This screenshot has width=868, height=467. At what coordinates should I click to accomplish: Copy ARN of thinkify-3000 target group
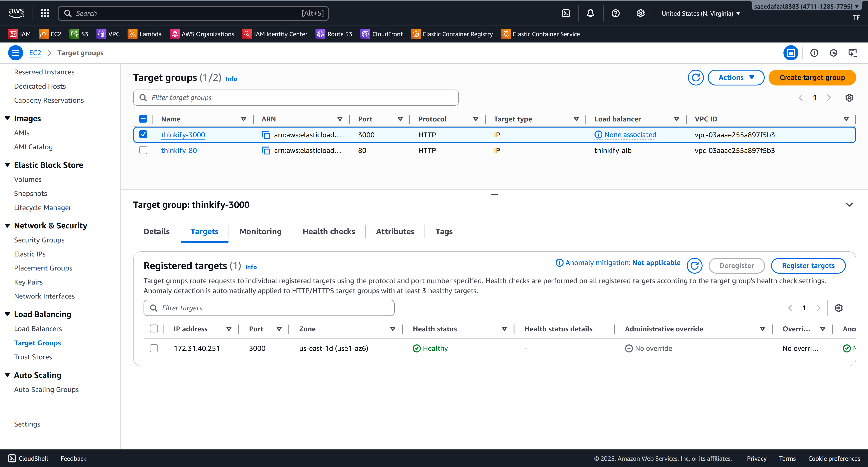click(x=266, y=135)
